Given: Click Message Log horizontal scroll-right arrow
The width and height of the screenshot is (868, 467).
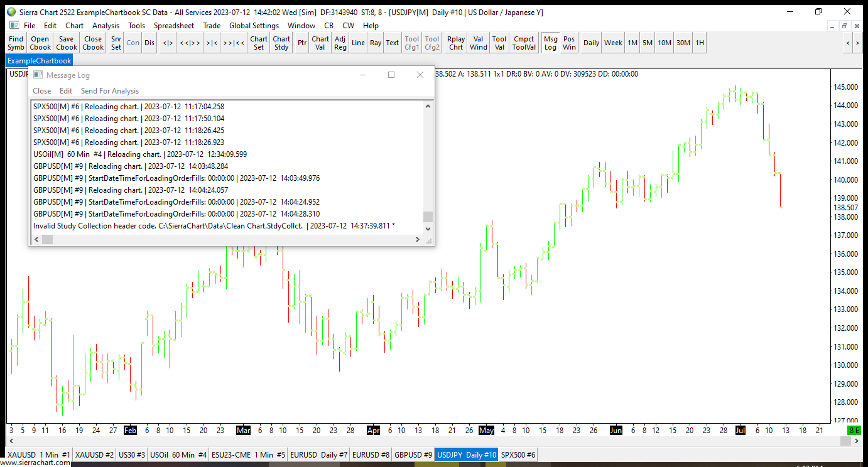Looking at the screenshot, I should click(x=418, y=240).
